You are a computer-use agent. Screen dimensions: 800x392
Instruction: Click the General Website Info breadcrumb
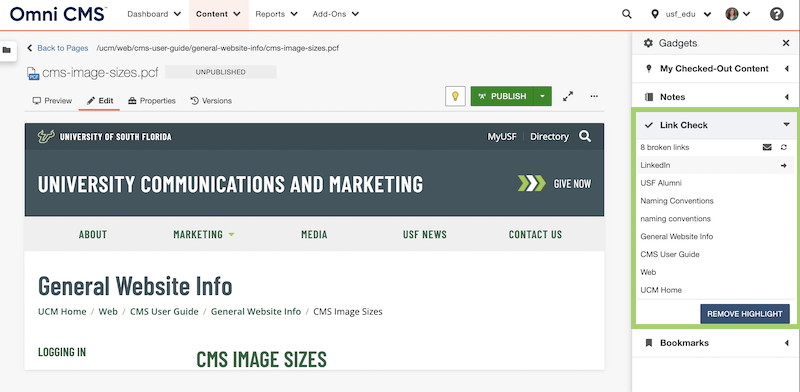(x=256, y=311)
